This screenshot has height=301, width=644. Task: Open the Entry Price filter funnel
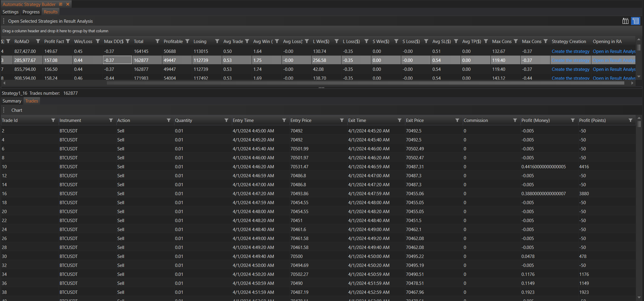click(x=342, y=120)
